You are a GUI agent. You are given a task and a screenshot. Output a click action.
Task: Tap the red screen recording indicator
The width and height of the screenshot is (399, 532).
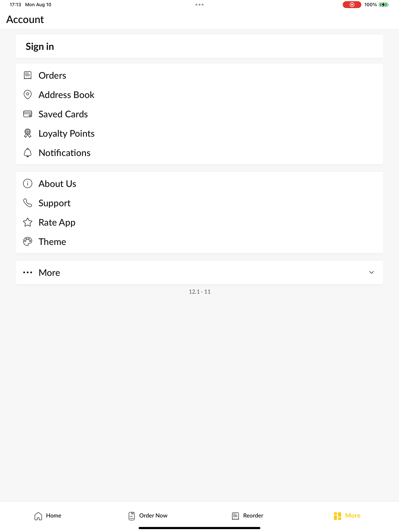[352, 5]
